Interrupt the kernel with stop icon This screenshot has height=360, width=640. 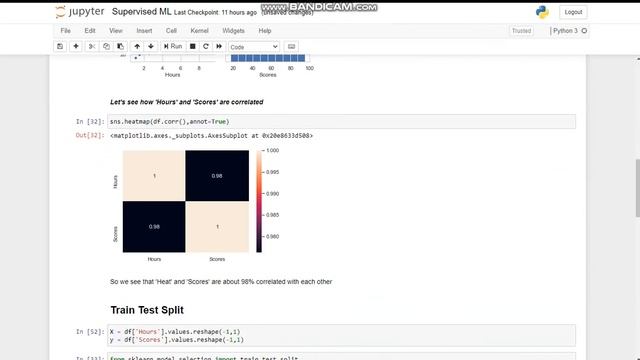pos(193,47)
